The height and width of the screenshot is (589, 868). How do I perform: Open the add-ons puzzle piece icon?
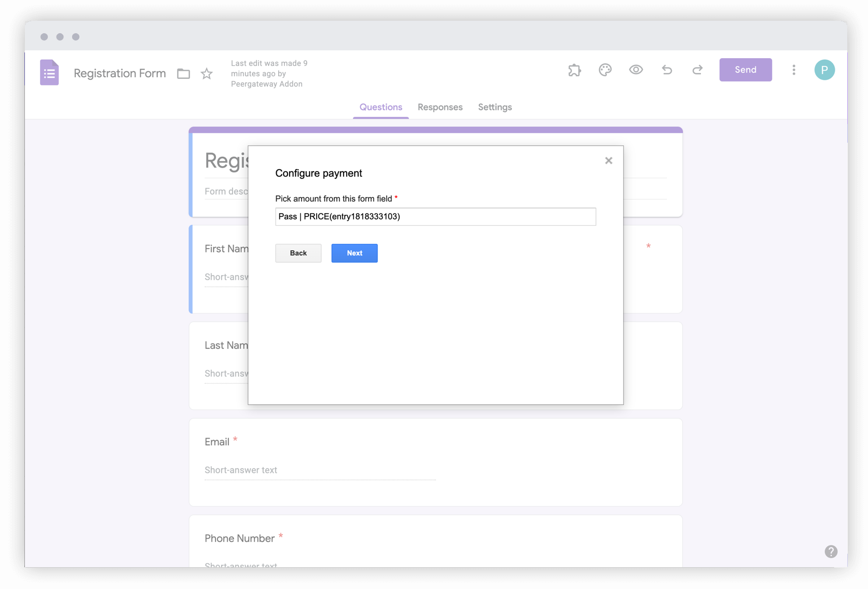pos(574,70)
